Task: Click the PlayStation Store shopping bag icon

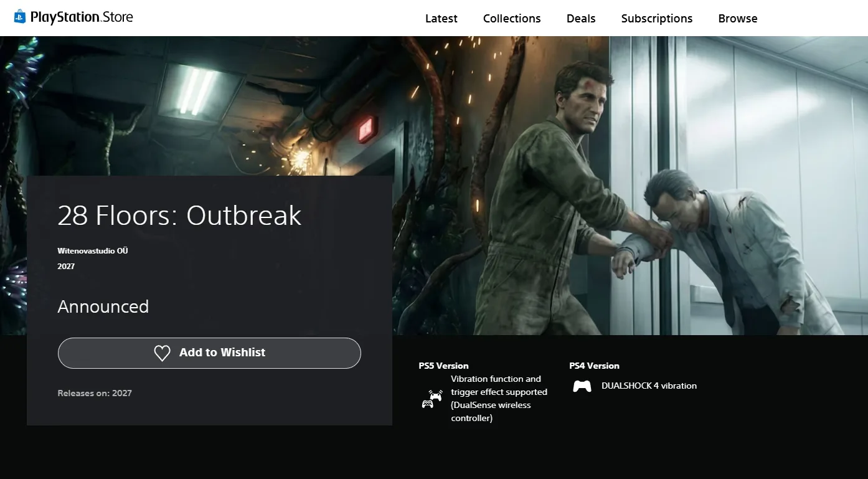Action: 20,17
